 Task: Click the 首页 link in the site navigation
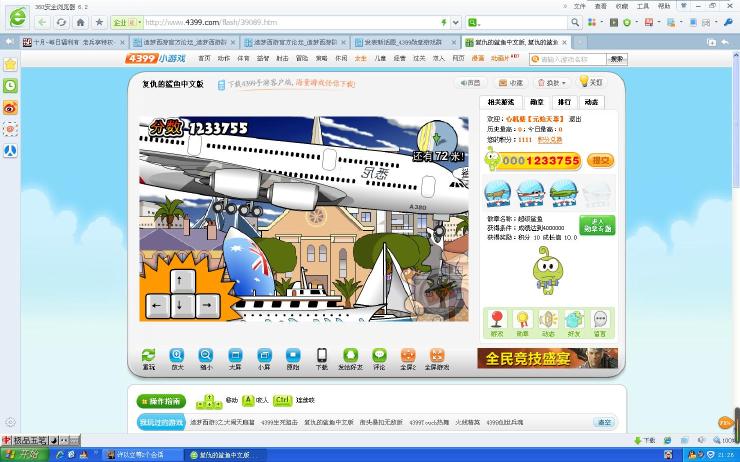pyautogui.click(x=204, y=58)
